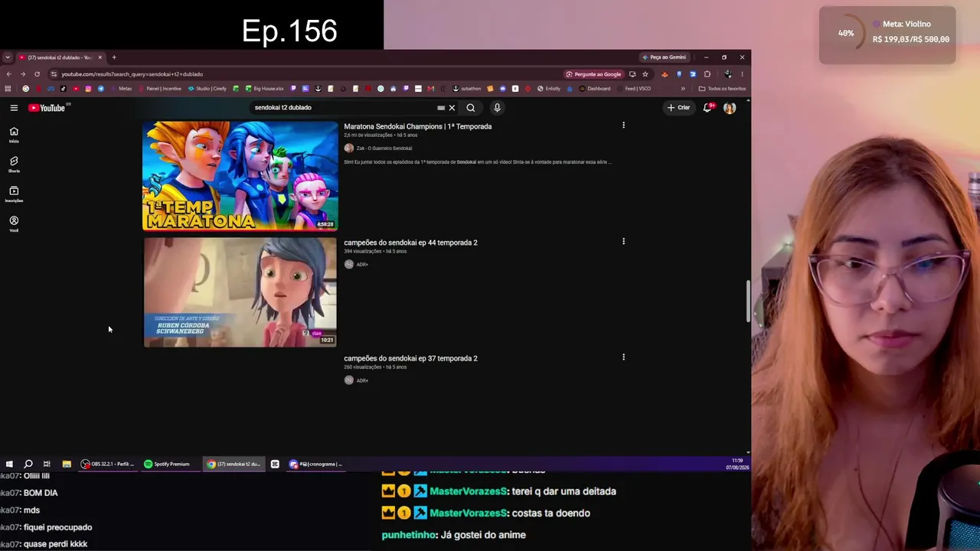Screen dimensions: 980x551
Task: Open the Você page in the sidebar
Action: point(14,223)
